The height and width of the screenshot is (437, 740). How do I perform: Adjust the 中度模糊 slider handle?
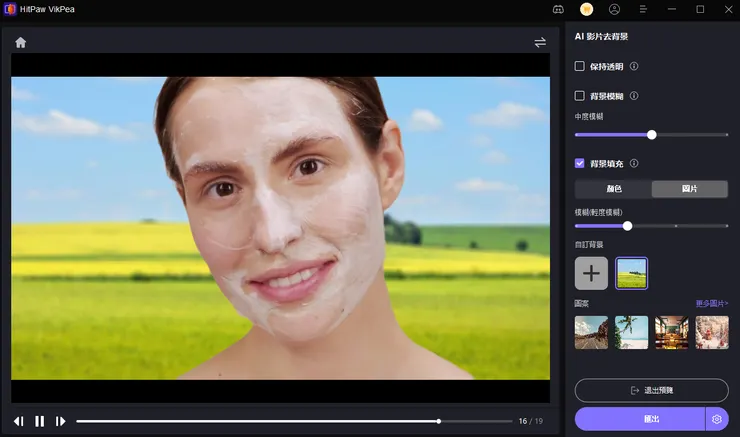point(652,135)
